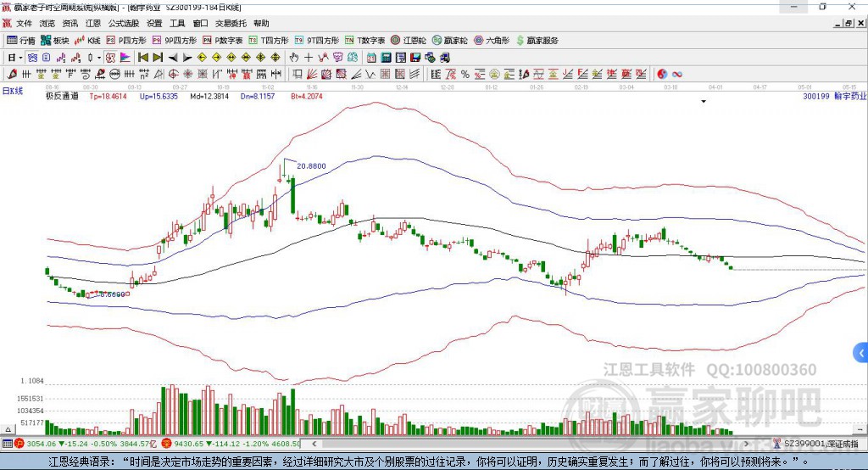Open the 帮助 menu
This screenshot has width=868, height=470.
[261, 23]
